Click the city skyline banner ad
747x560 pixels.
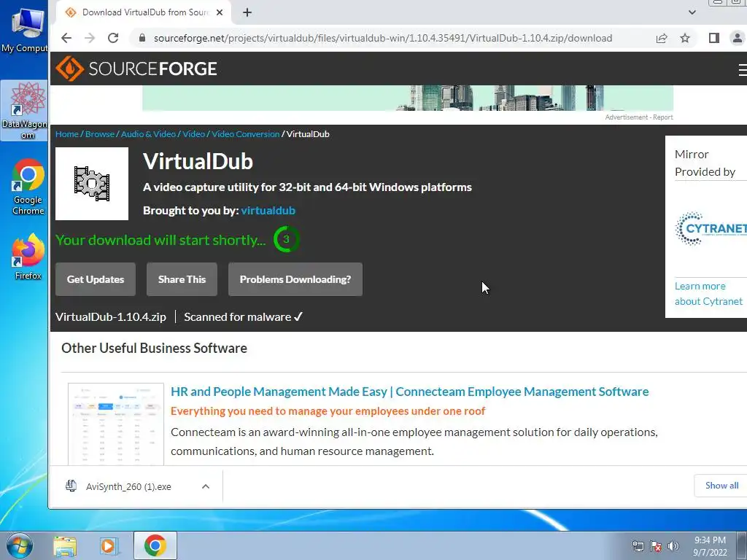point(408,98)
